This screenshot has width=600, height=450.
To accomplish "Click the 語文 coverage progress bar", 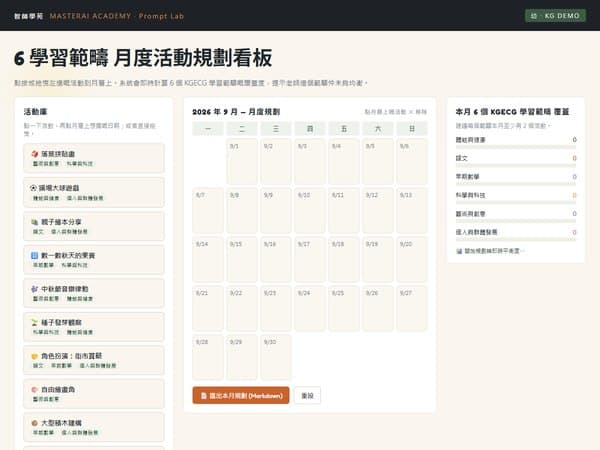I will 516,166.
